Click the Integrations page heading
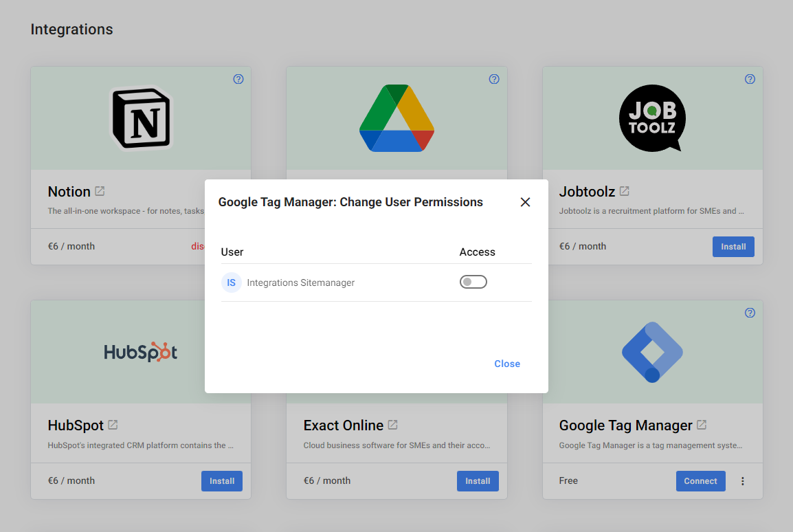Screen dimensions: 793x532 tap(72, 30)
